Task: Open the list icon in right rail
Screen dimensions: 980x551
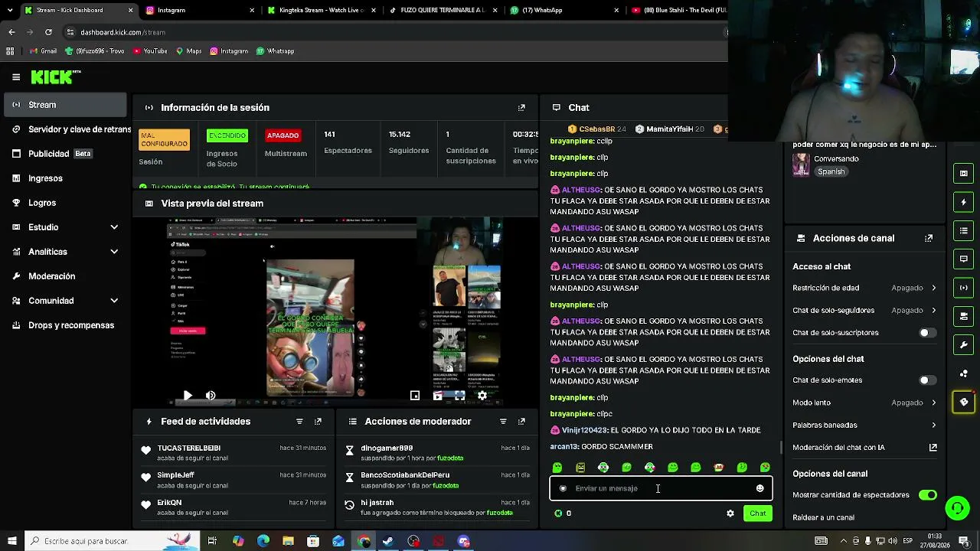Action: 964,230
